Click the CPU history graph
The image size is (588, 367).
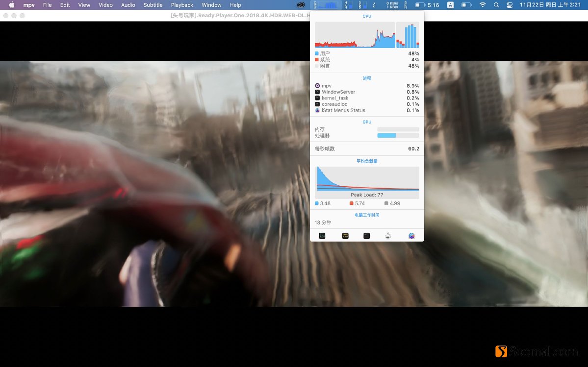point(355,35)
